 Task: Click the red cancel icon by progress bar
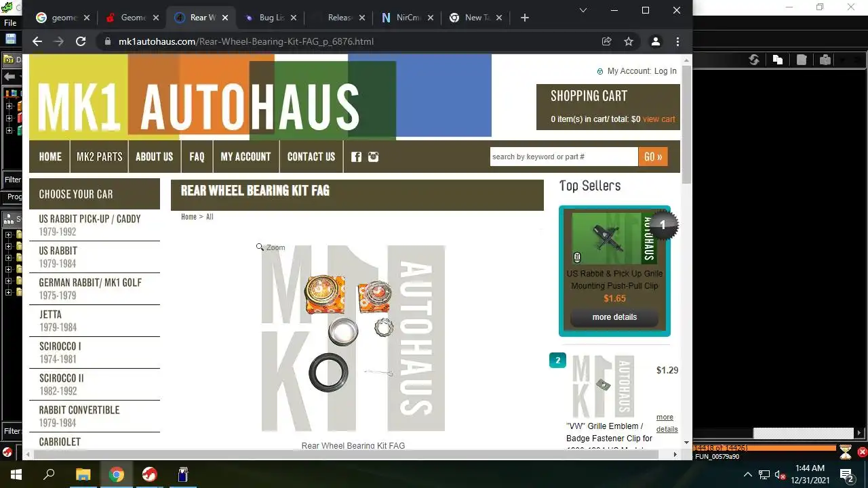click(x=863, y=451)
